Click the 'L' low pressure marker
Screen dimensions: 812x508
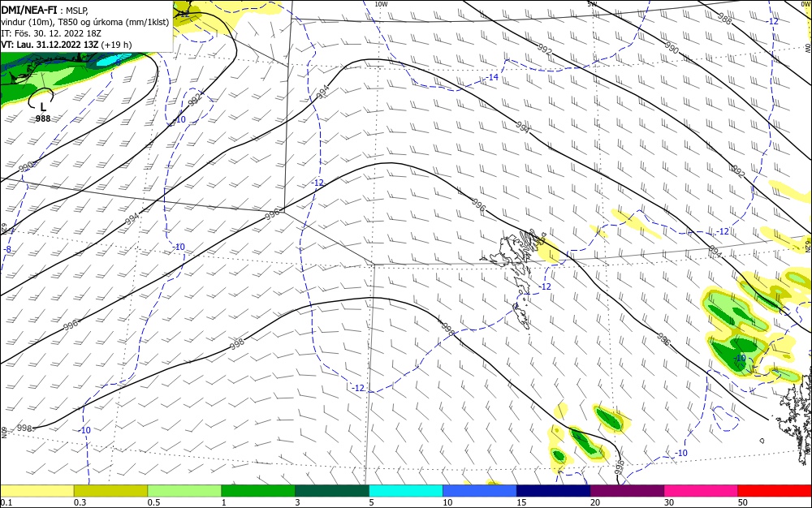pos(43,107)
